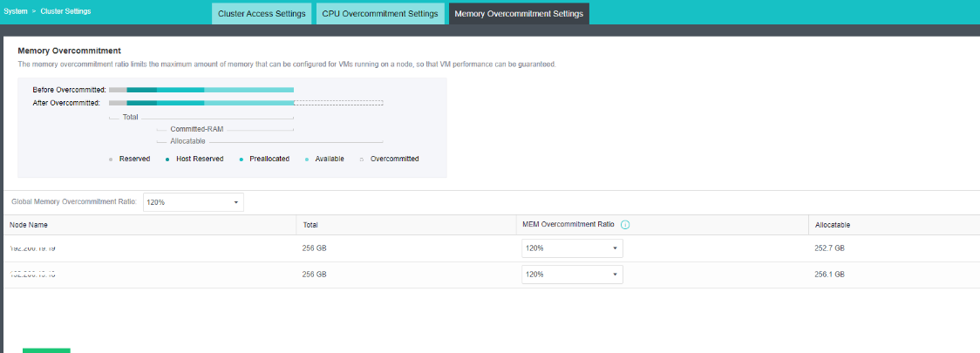Click the Allocatable column header
Screen dimensions: 980x353
[833, 225]
